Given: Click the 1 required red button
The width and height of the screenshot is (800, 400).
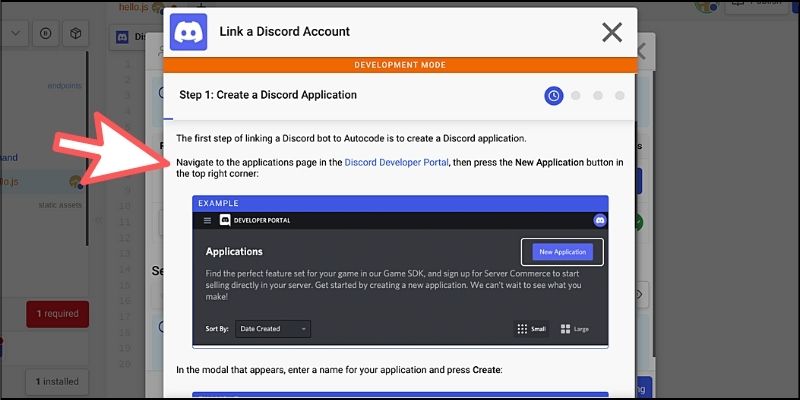Looking at the screenshot, I should coord(58,314).
